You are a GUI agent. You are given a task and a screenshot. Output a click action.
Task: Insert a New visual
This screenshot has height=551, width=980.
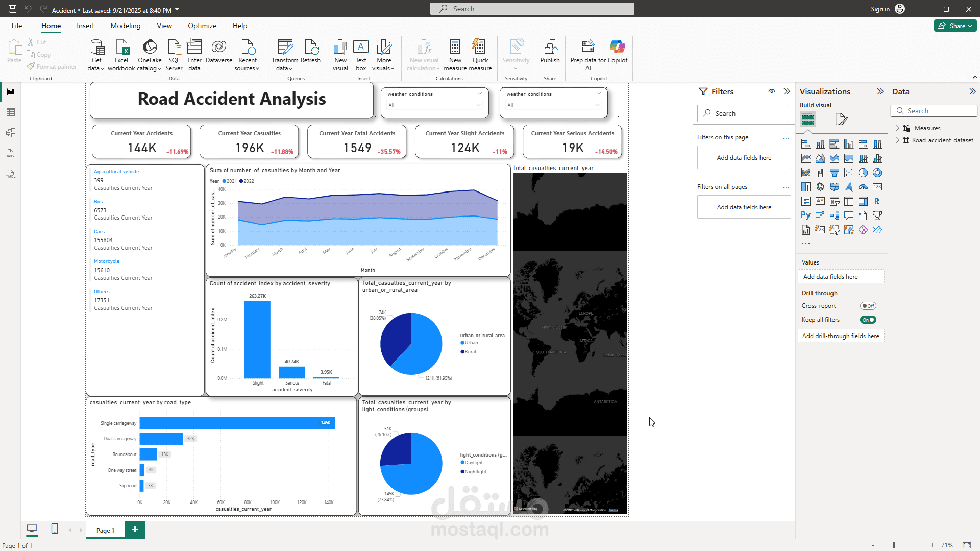[340, 55]
